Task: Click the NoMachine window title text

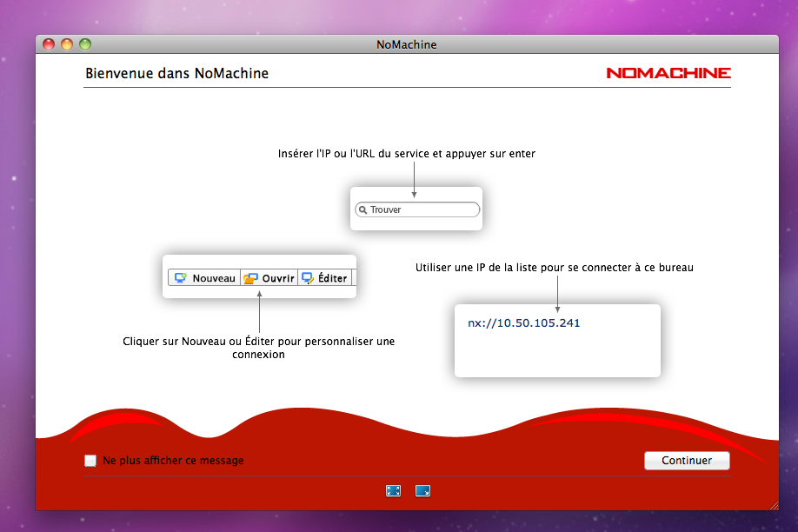Action: click(x=407, y=45)
